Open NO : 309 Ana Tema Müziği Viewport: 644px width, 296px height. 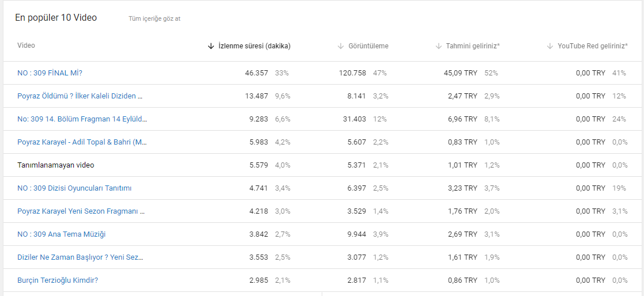tap(62, 234)
